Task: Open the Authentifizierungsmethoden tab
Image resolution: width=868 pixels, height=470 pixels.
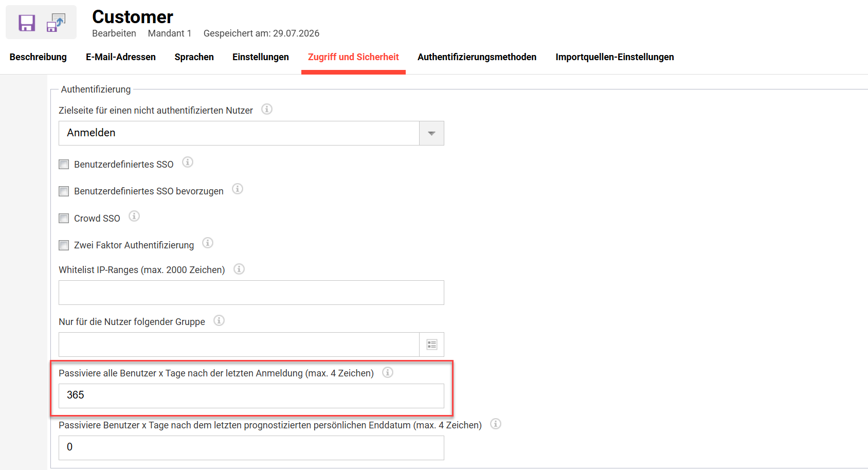Action: point(477,57)
